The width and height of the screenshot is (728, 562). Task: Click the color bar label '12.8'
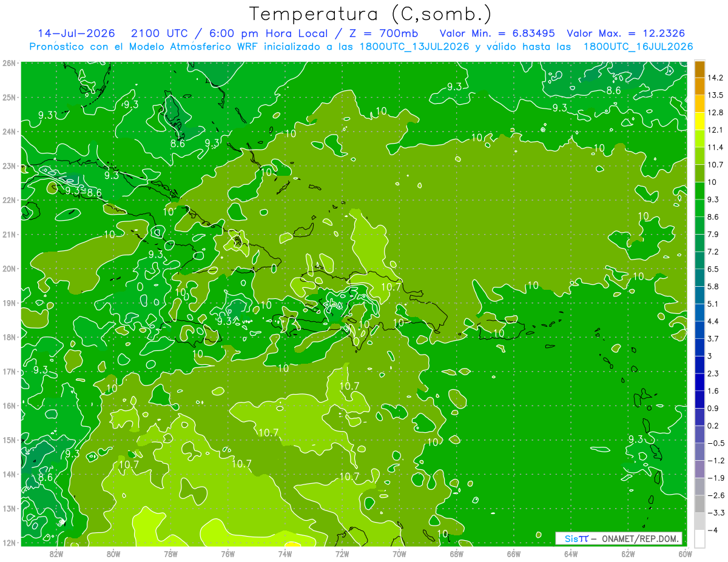tap(715, 113)
